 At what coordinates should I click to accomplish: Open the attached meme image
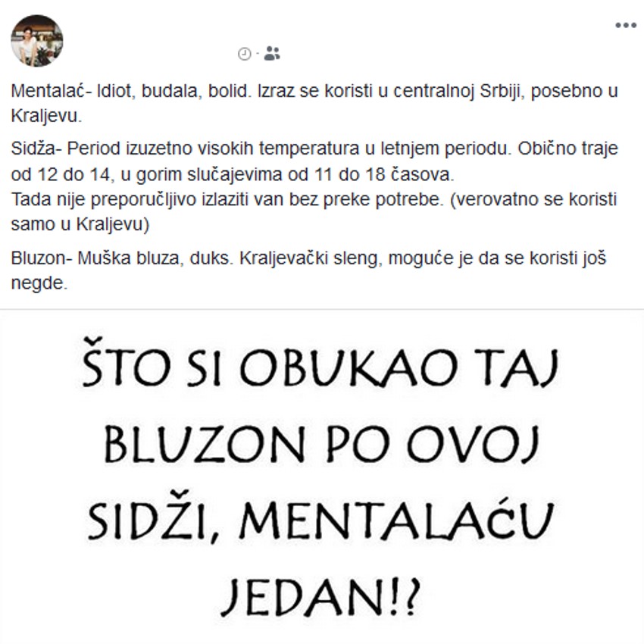pyautogui.click(x=322, y=477)
